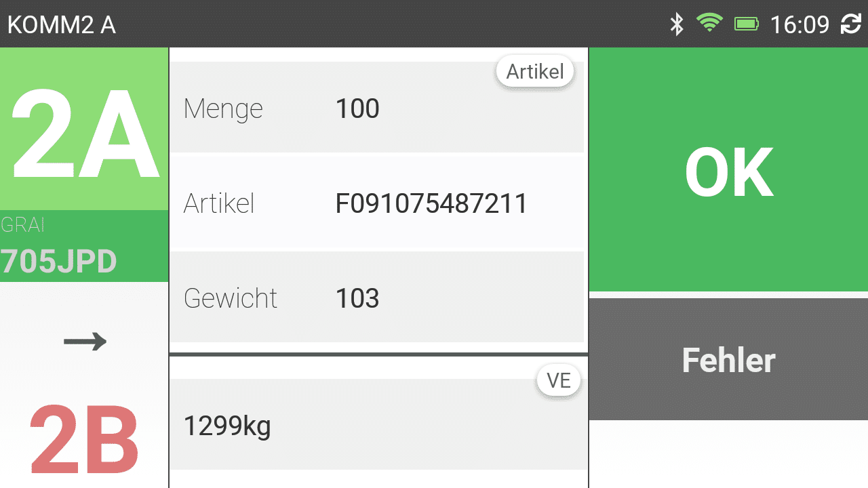
Task: Click the Gewicht label text
Action: 231,298
